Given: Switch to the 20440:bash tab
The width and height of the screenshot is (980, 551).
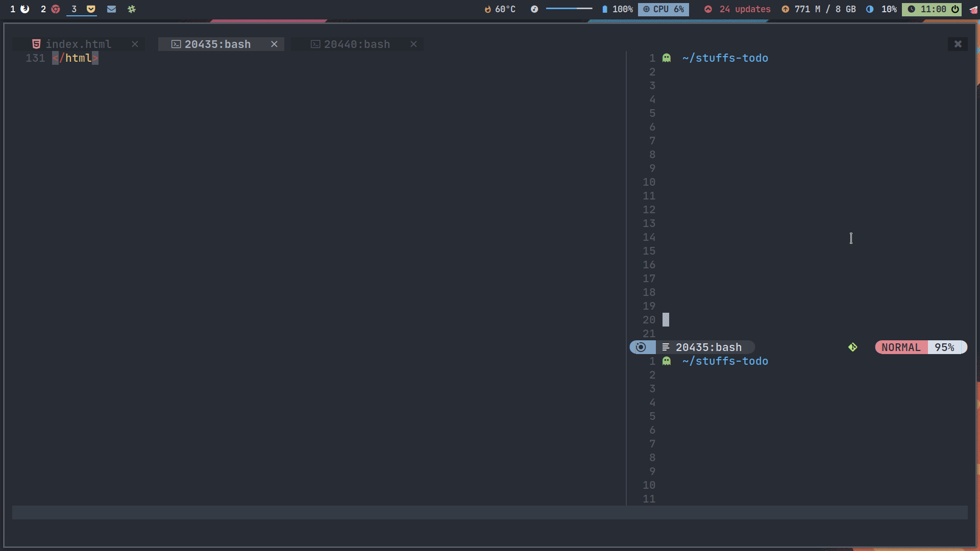Looking at the screenshot, I should click(357, 44).
